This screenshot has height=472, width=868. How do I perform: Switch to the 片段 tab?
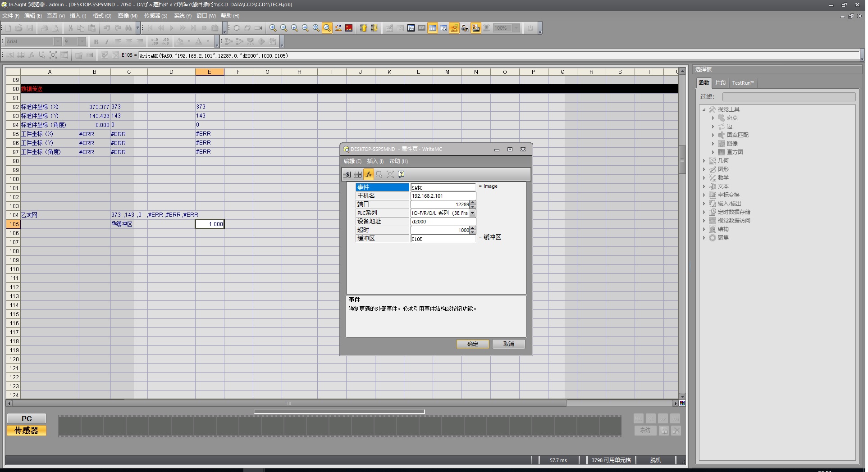click(721, 83)
